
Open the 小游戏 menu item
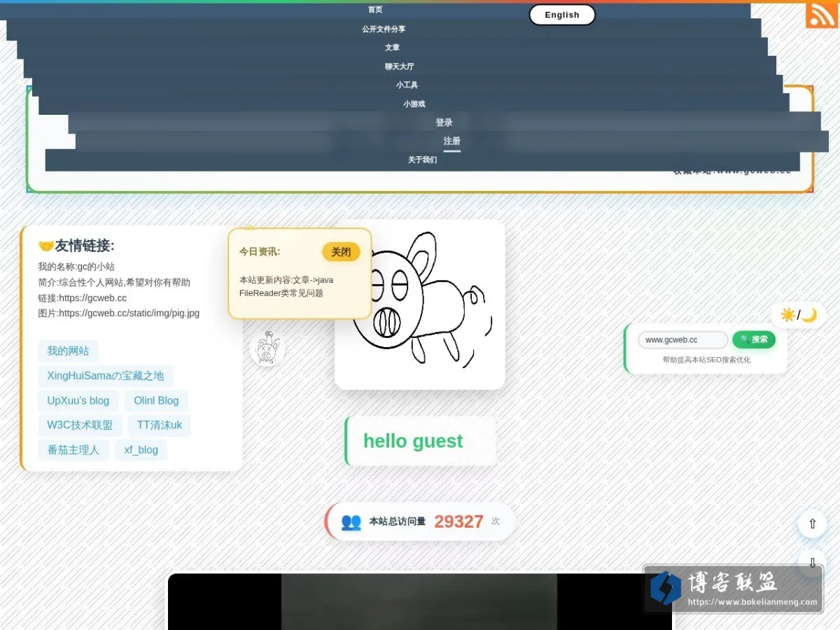(414, 104)
